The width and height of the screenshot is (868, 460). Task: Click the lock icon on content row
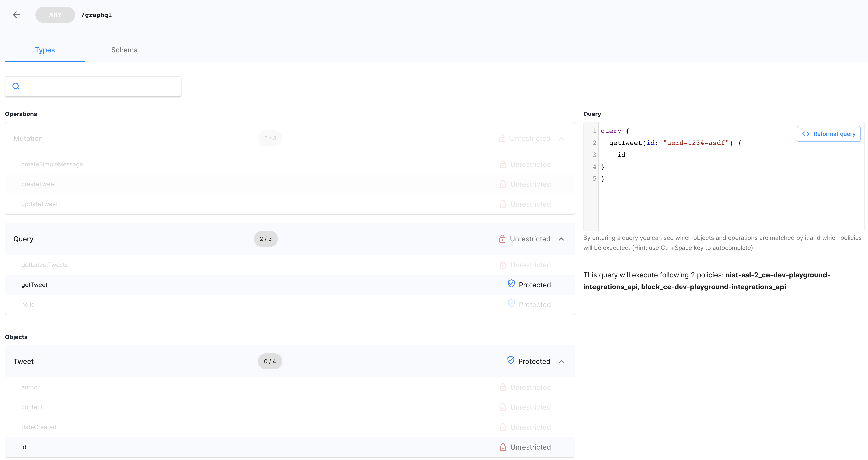click(503, 407)
